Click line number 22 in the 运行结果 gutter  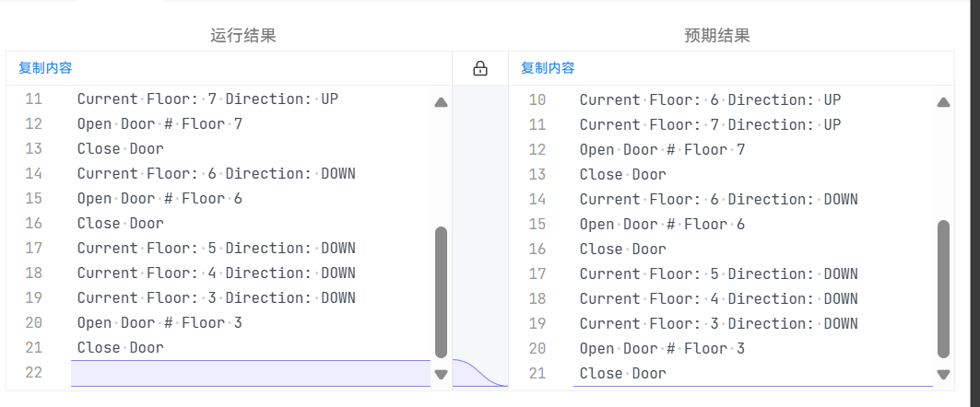tap(33, 373)
